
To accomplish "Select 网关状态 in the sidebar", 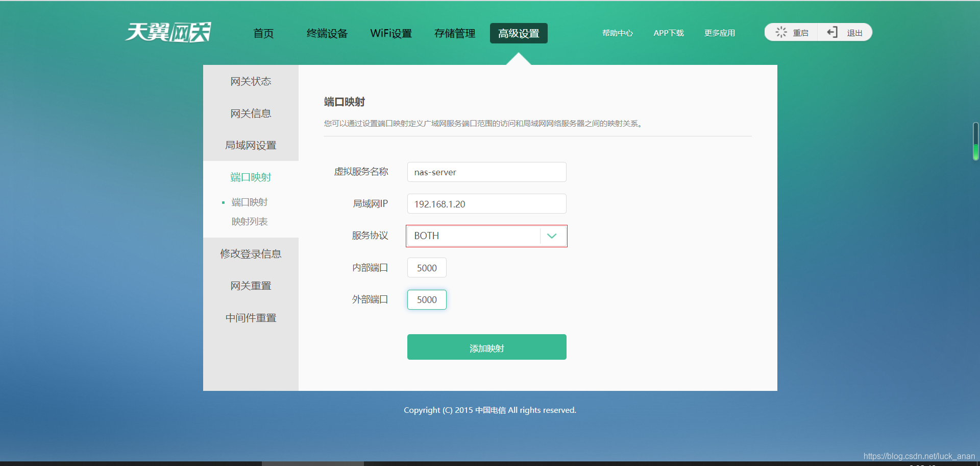I will click(x=251, y=81).
